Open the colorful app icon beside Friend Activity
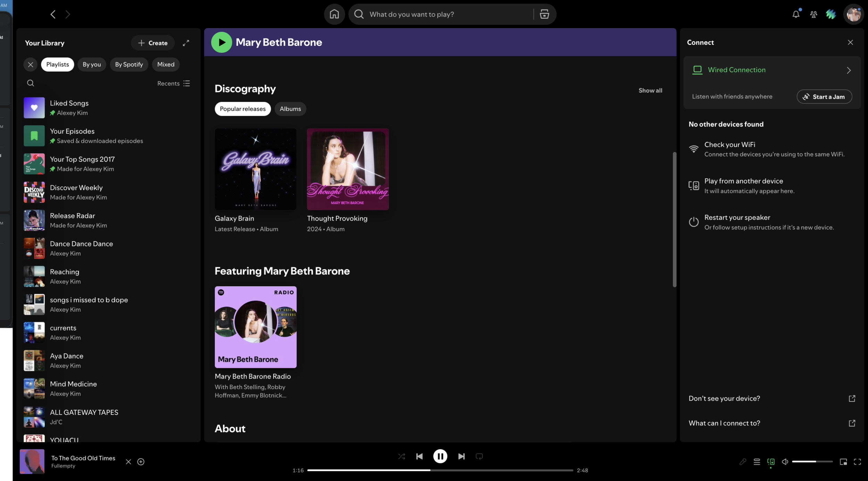Image resolution: width=868 pixels, height=481 pixels. (x=831, y=14)
